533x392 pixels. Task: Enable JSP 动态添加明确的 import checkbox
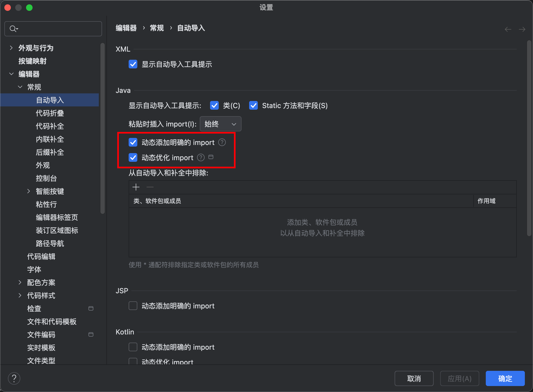click(x=133, y=306)
